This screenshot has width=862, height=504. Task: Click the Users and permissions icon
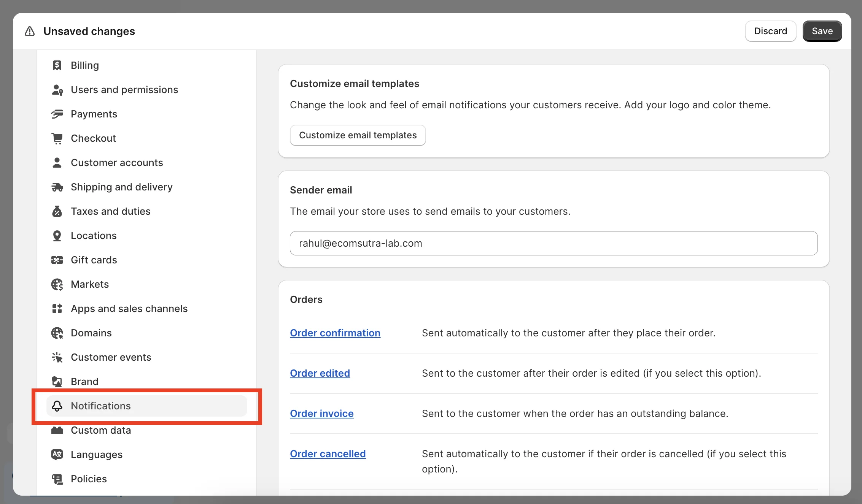[x=57, y=90]
